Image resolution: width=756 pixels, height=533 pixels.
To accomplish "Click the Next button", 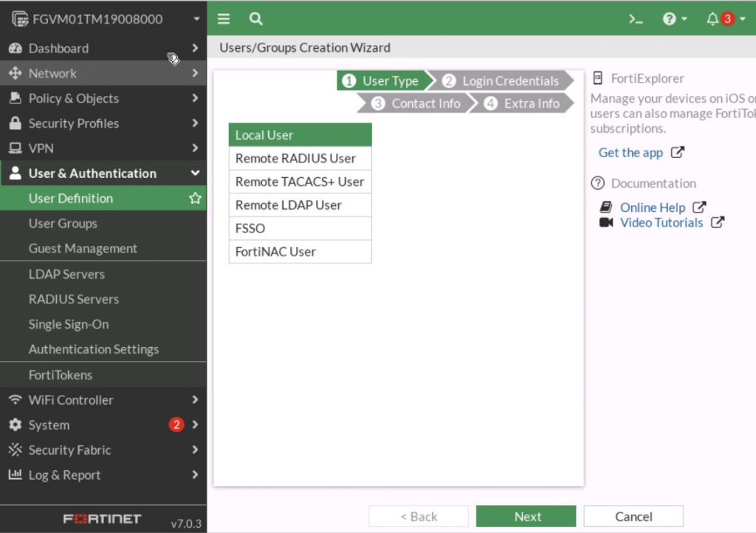I will [x=526, y=515].
